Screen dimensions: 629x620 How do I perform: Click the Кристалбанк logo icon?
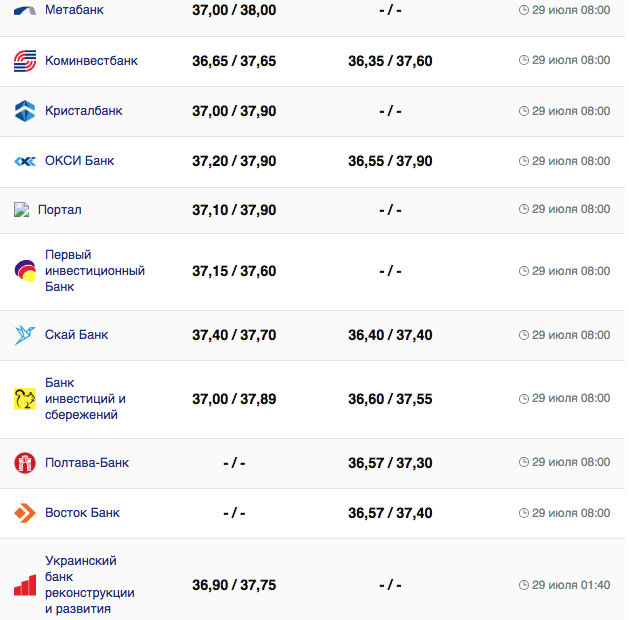(x=25, y=111)
